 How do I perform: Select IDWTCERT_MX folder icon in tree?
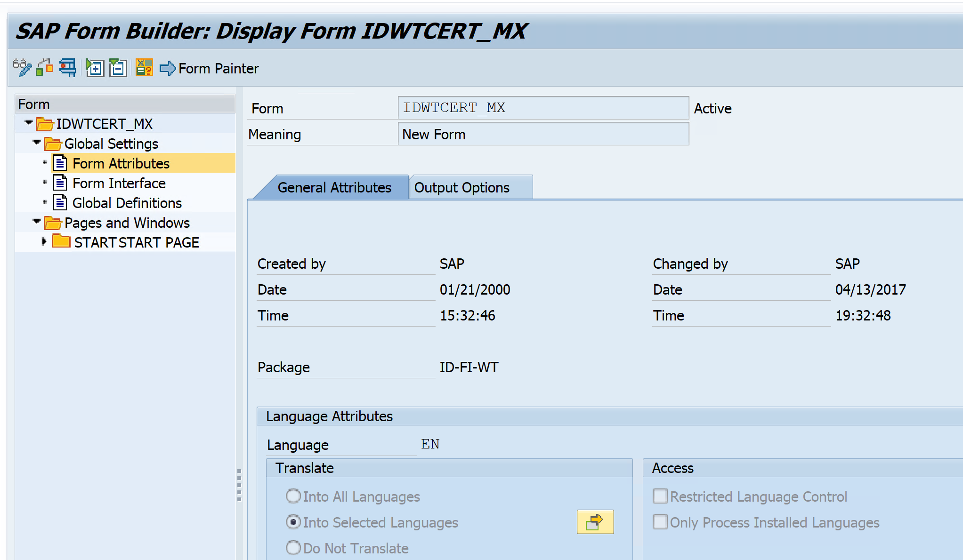tap(45, 124)
